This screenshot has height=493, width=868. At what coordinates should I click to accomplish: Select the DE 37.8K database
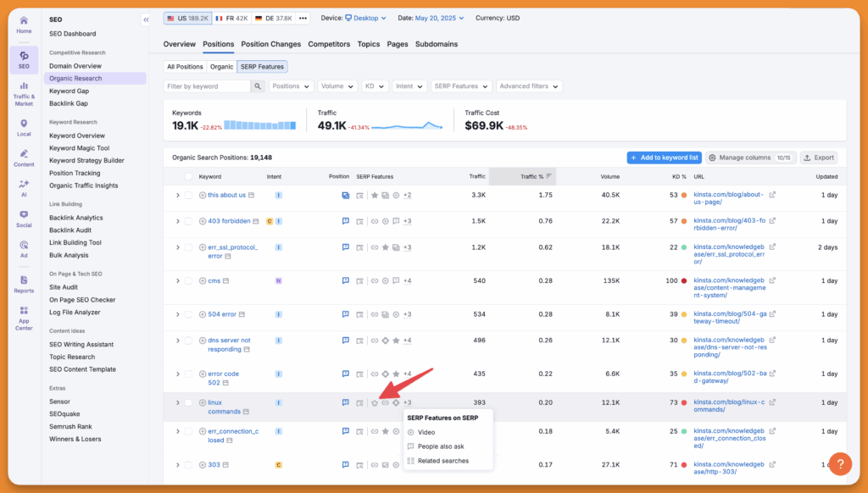pos(274,19)
